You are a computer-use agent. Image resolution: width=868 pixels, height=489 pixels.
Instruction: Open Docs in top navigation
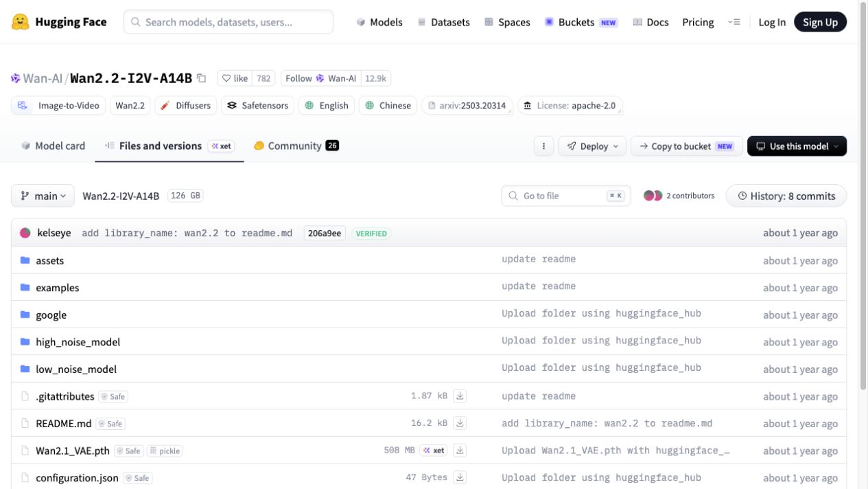pyautogui.click(x=650, y=22)
